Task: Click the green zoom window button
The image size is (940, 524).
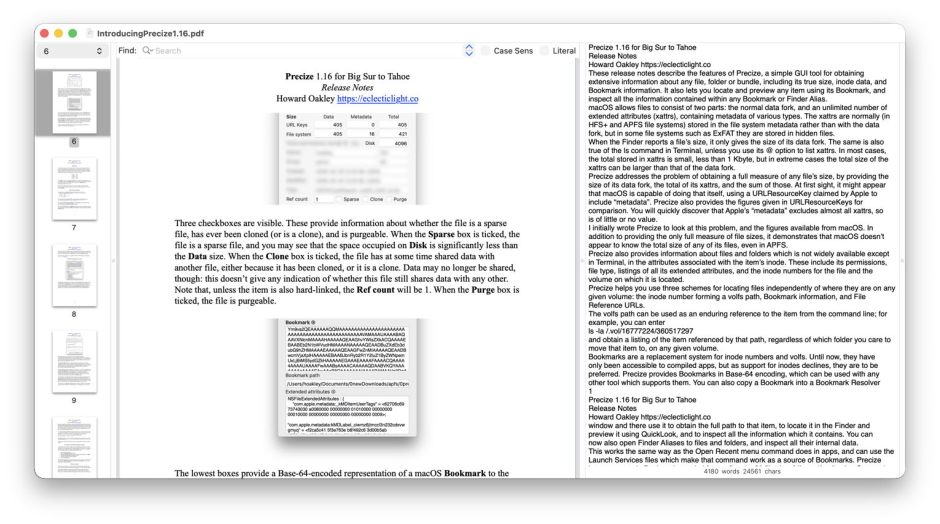Action: [x=73, y=33]
